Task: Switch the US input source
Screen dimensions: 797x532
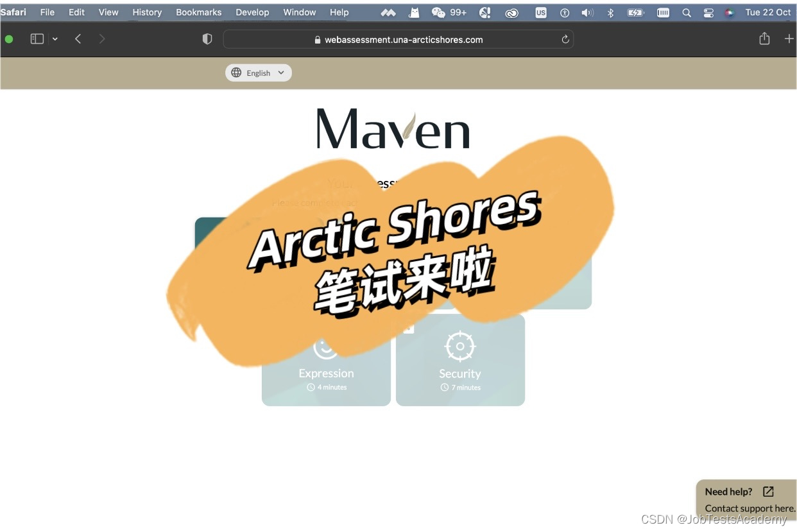Action: click(541, 12)
